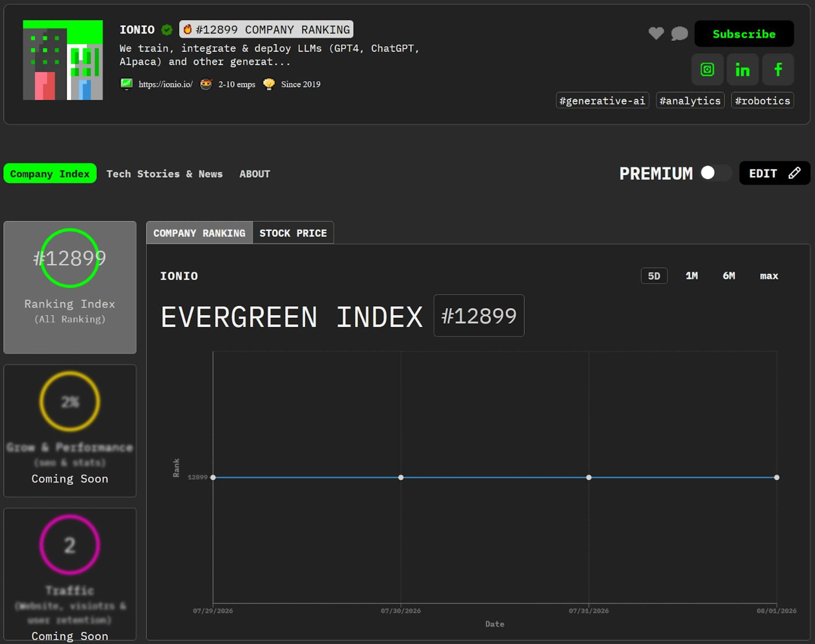Click the yellow 2% Grow & Performance circle
The height and width of the screenshot is (644, 815).
[x=70, y=402]
